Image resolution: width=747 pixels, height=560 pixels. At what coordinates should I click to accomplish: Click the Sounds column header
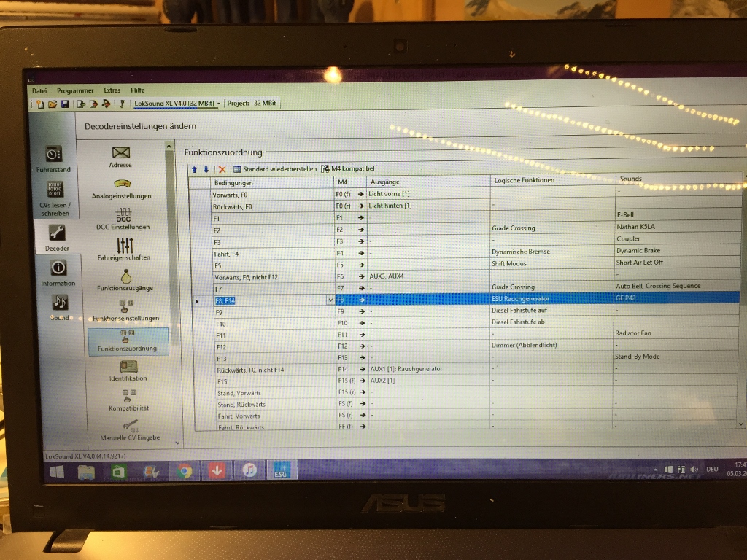(678, 179)
